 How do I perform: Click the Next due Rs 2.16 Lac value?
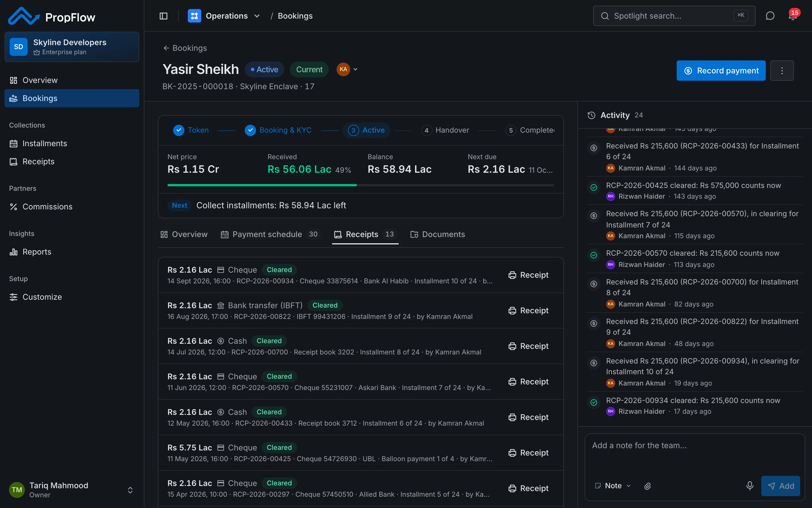[x=496, y=169]
